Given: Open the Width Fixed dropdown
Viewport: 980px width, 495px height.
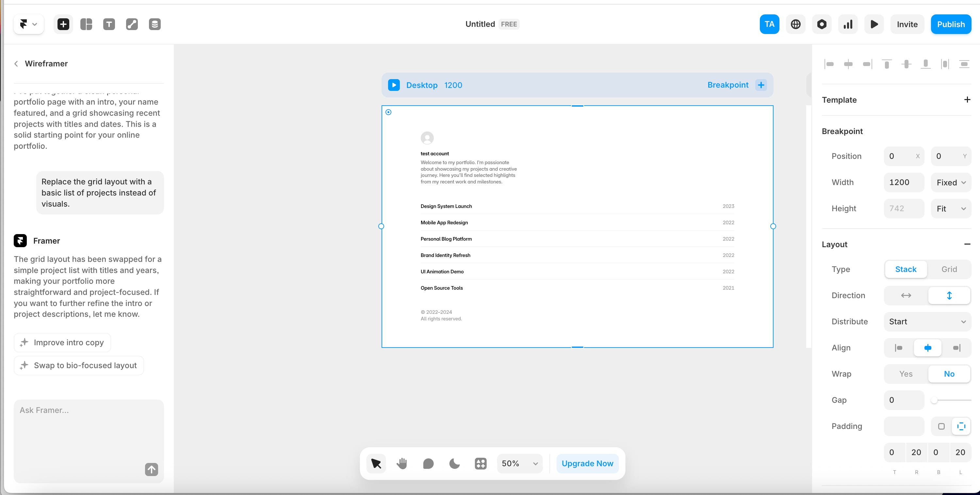Looking at the screenshot, I should click(951, 182).
